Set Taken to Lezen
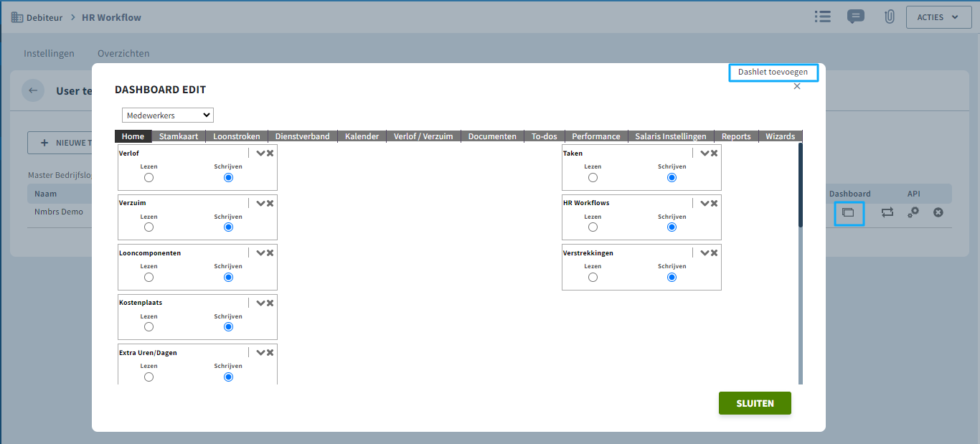 point(593,177)
